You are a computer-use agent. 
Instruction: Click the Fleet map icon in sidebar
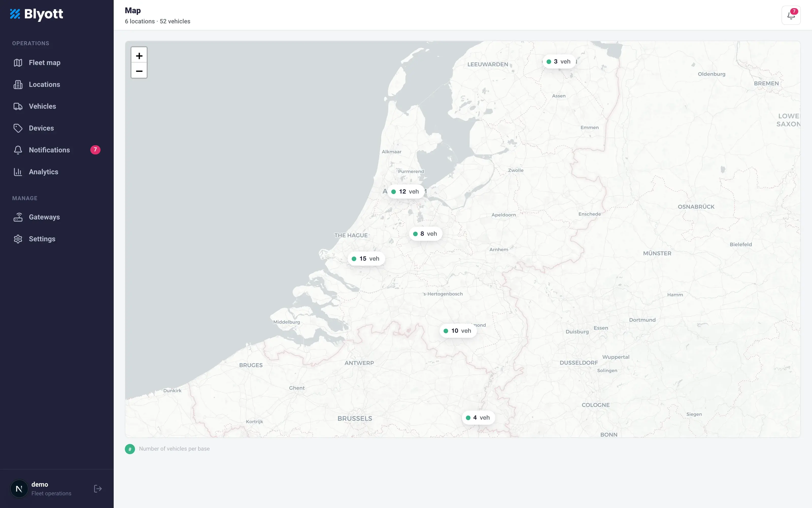coord(18,63)
